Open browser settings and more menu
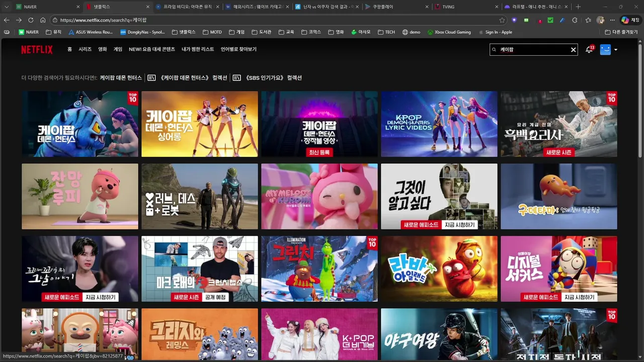The width and height of the screenshot is (644, 362). tap(612, 20)
